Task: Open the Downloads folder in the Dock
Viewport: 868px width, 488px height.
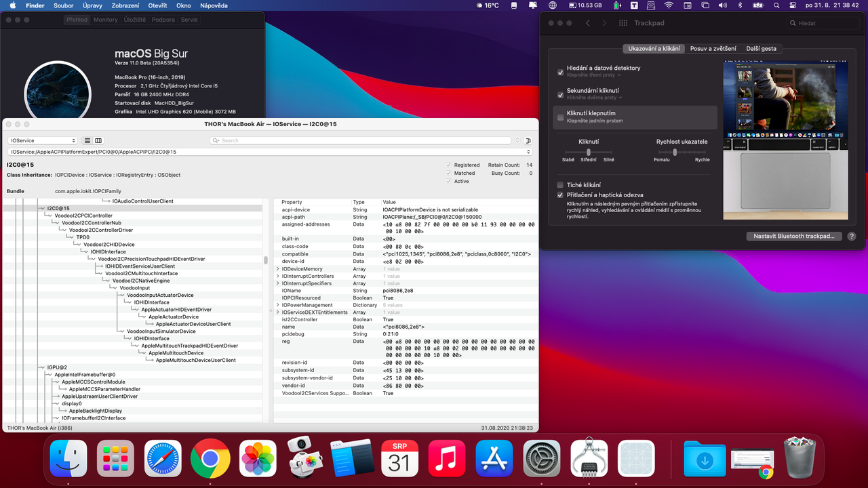Action: point(705,458)
